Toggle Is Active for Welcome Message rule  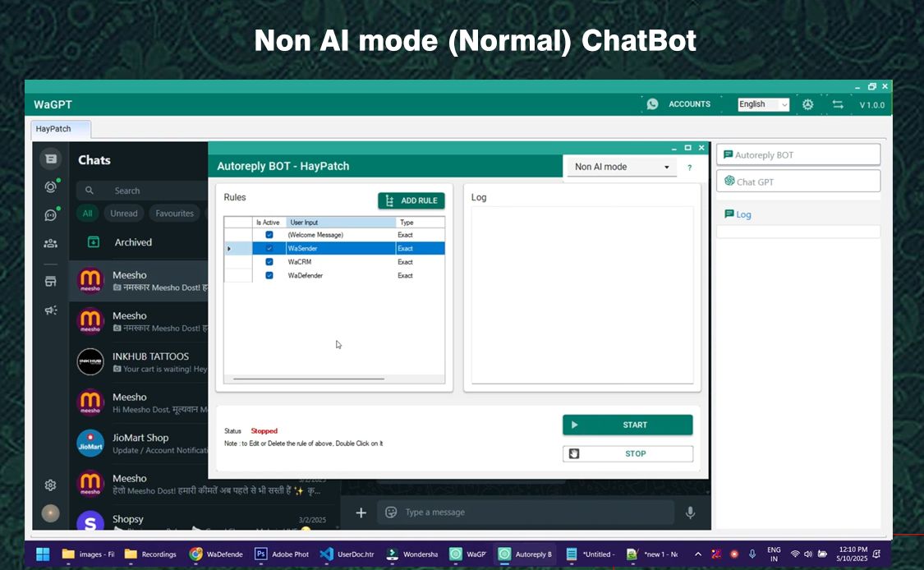click(269, 235)
